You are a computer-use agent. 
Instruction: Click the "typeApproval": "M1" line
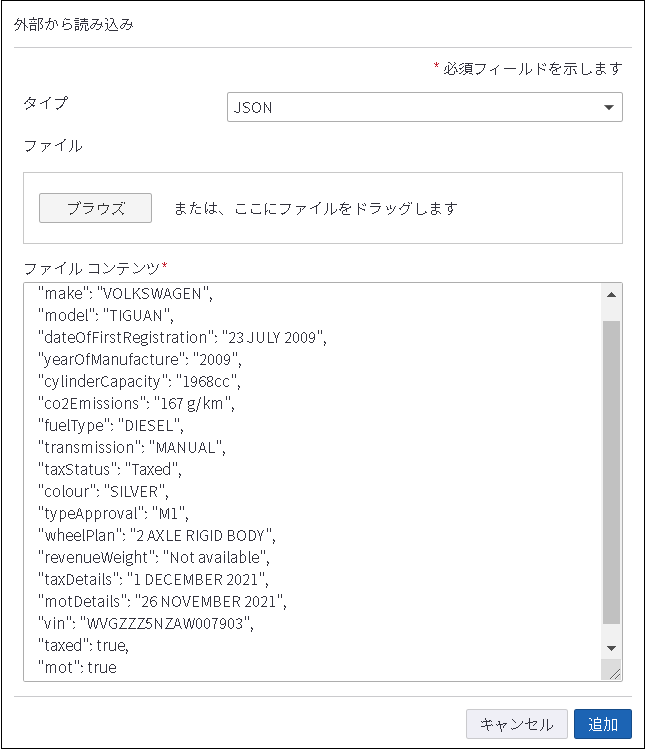(114, 513)
